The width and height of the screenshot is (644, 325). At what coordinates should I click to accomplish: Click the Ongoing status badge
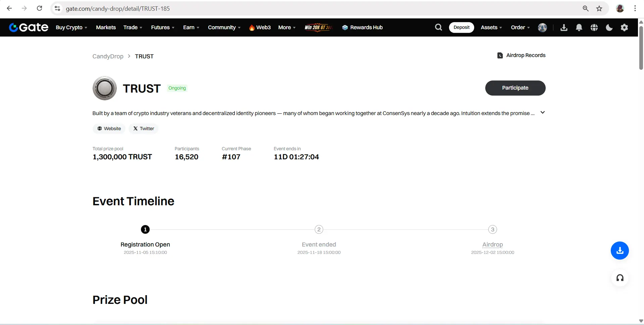[177, 88]
